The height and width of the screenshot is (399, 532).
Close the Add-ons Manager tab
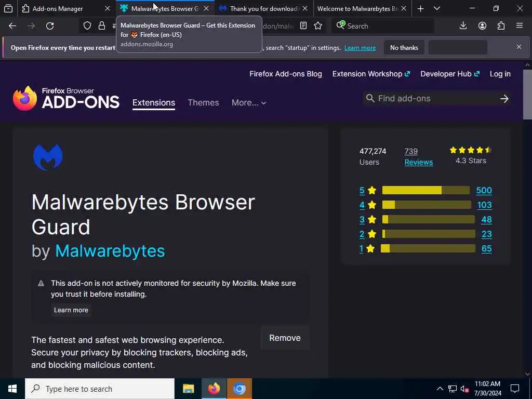[x=108, y=8]
